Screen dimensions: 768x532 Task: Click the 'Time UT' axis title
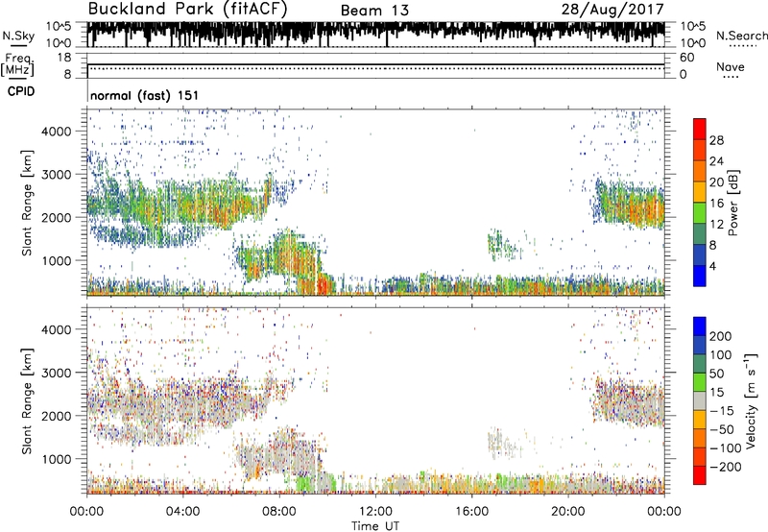[375, 526]
